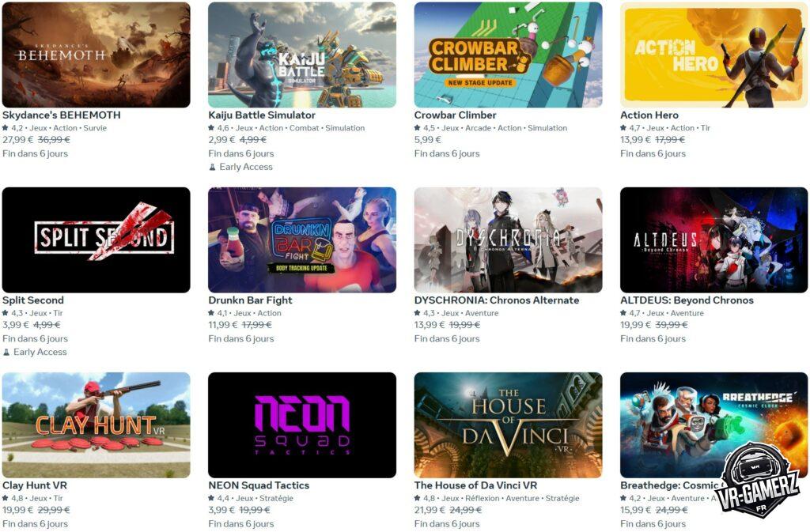This screenshot has height=532, width=810.
Task: Open the Crowbar Climber title link
Action: pyautogui.click(x=455, y=115)
